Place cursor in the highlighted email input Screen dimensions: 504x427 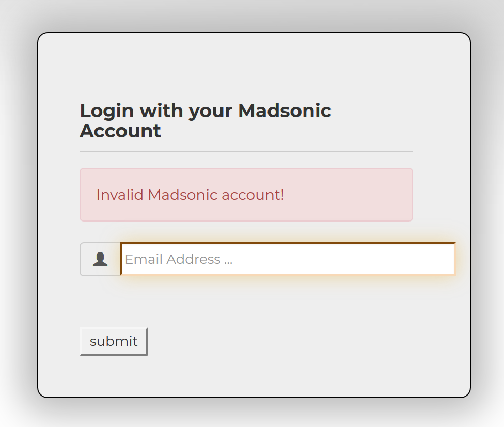287,259
